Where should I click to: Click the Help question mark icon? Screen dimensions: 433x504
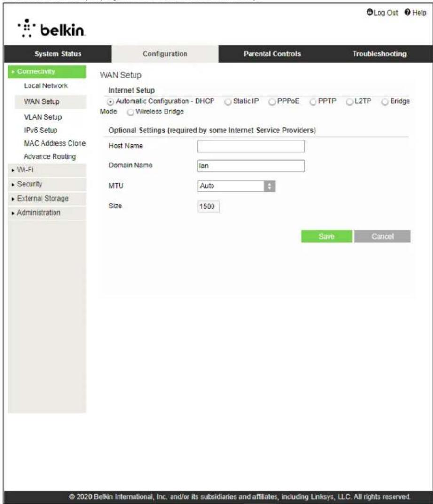coord(408,12)
